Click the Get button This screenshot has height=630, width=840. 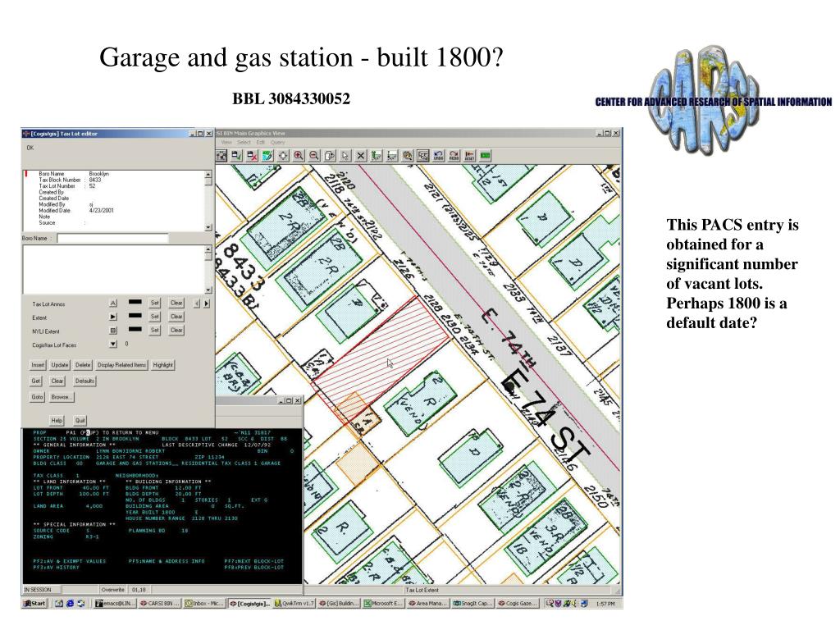[x=36, y=381]
